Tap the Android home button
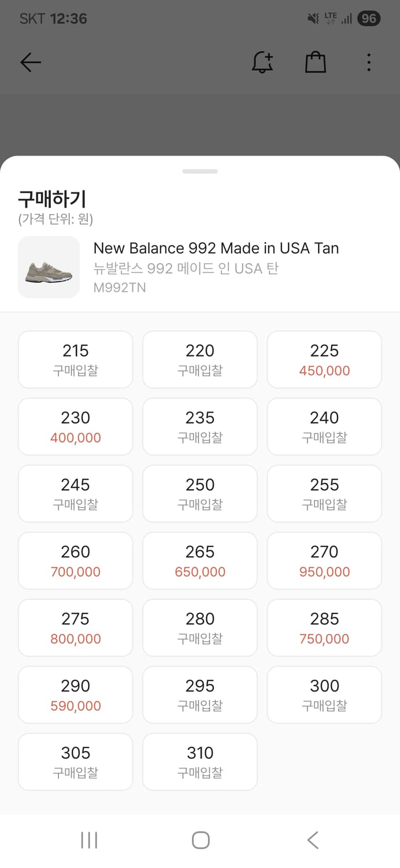This screenshot has height=868, width=400. pos(201,840)
